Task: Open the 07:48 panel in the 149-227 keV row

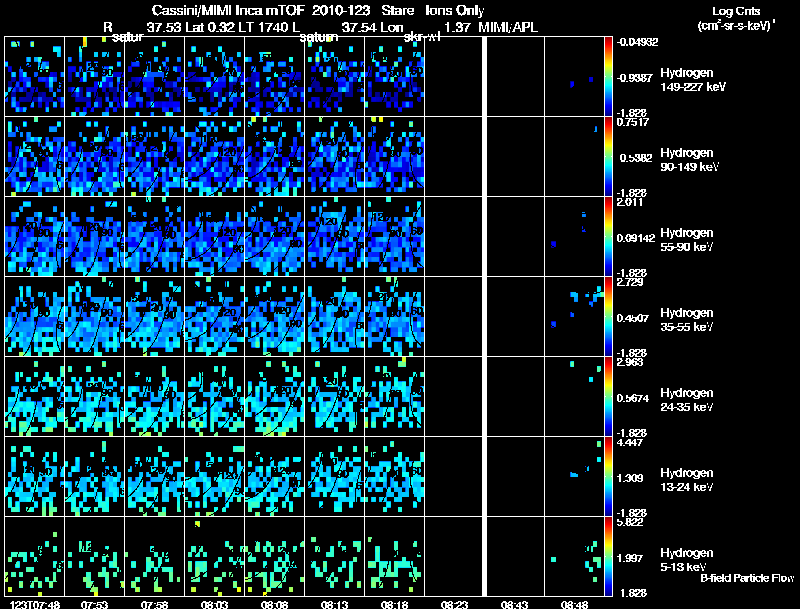Action: 33,77
